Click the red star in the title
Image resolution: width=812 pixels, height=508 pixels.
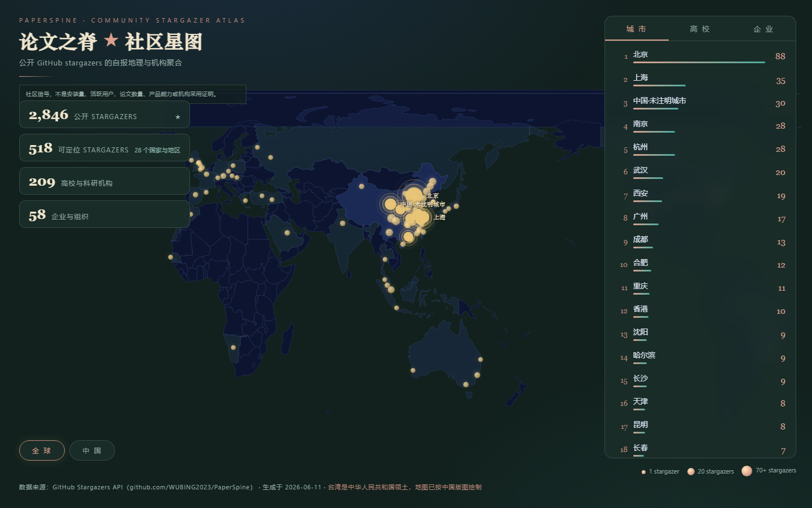pyautogui.click(x=111, y=40)
